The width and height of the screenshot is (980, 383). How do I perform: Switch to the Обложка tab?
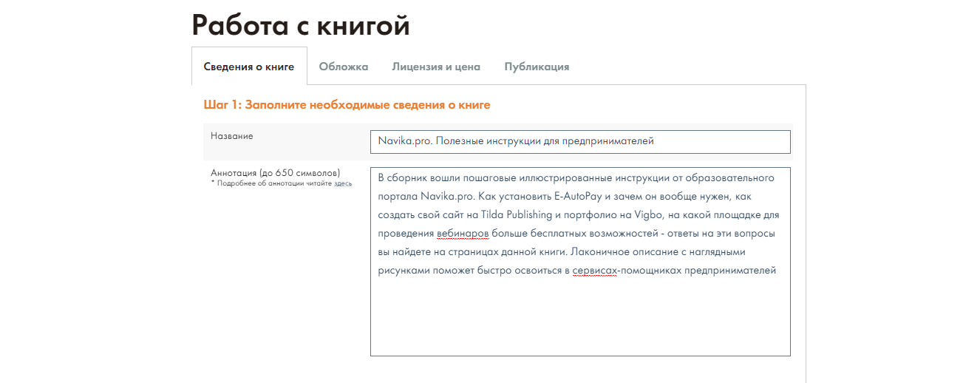343,67
